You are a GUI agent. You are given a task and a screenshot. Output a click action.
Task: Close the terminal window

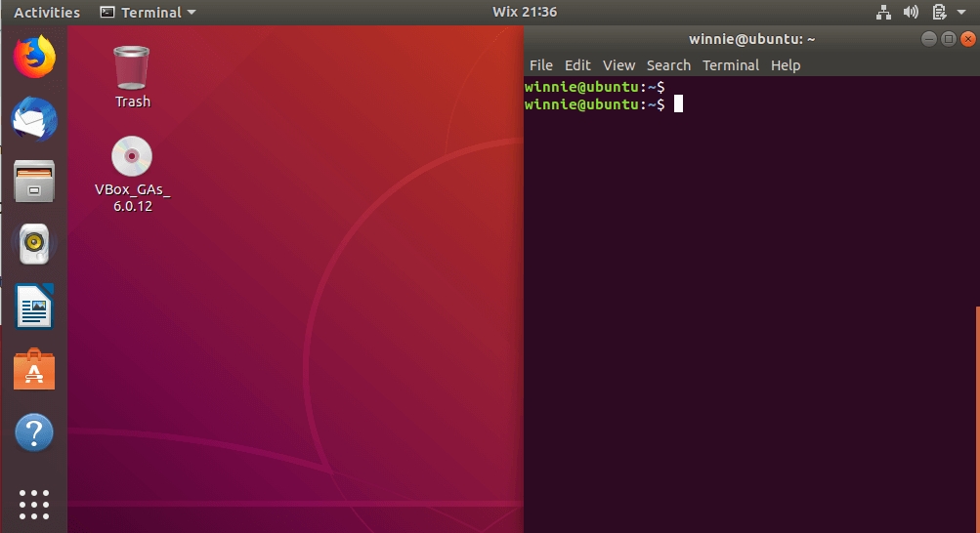pos(967,39)
